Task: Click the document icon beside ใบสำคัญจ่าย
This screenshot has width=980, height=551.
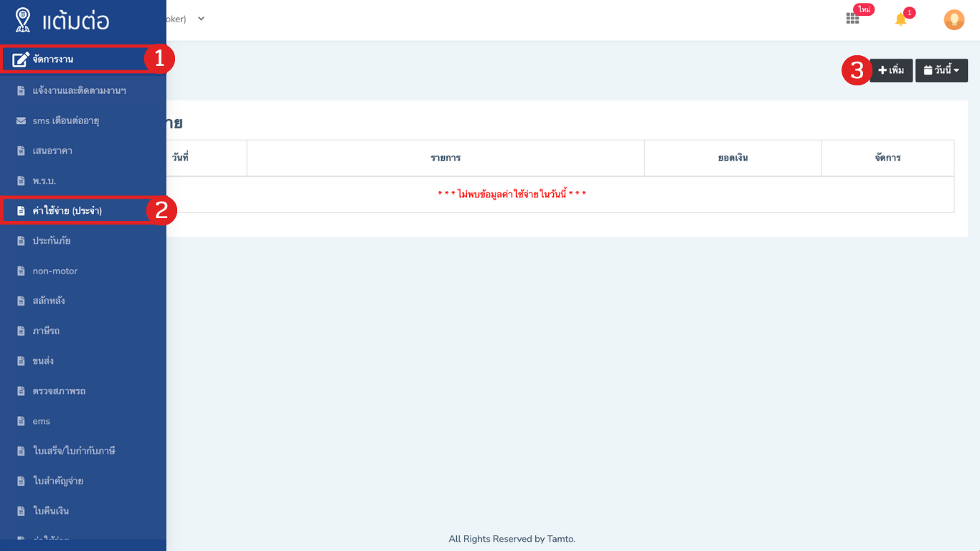Action: (21, 481)
